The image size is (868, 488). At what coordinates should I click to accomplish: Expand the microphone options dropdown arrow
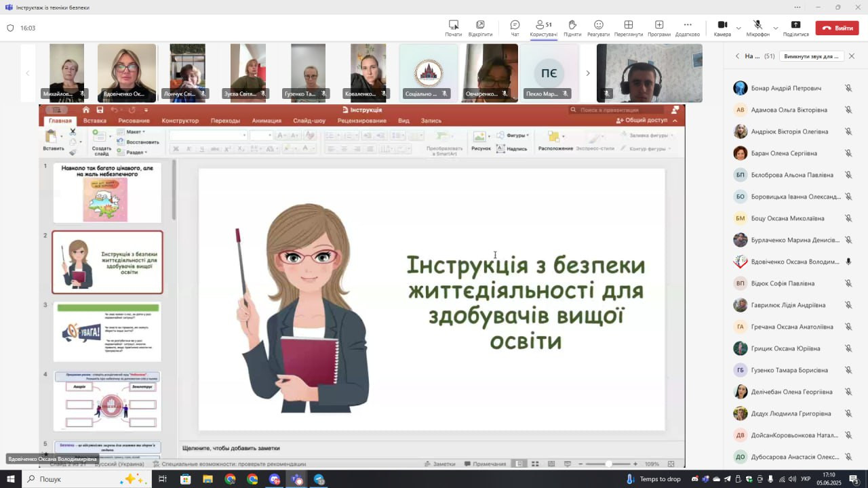click(776, 28)
